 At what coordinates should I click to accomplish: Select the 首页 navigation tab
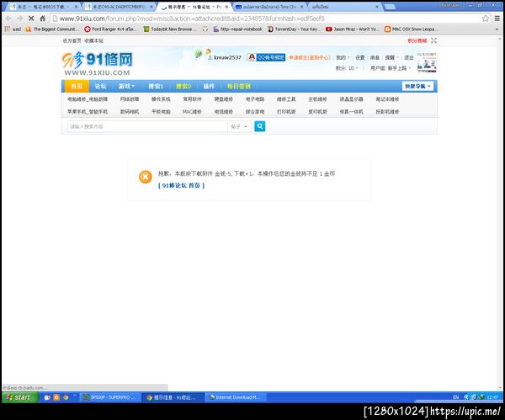point(77,86)
